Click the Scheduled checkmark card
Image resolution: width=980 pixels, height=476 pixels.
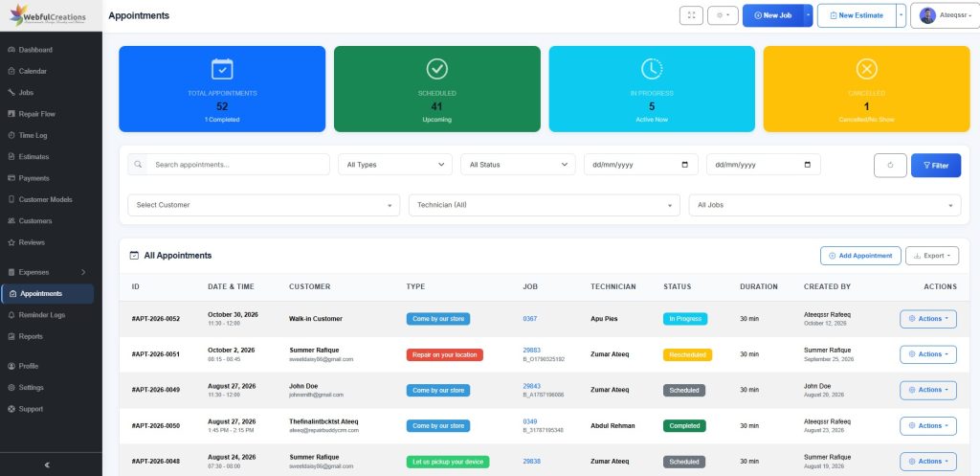[x=436, y=89]
